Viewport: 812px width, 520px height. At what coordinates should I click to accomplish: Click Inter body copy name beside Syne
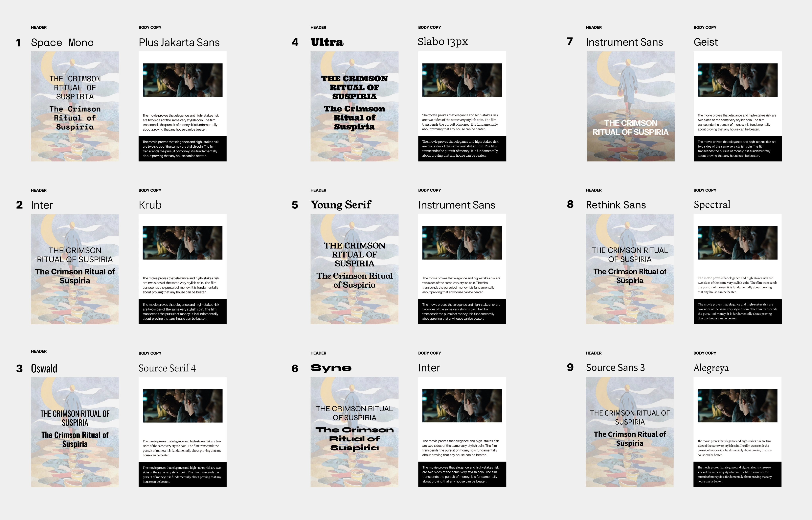429,368
